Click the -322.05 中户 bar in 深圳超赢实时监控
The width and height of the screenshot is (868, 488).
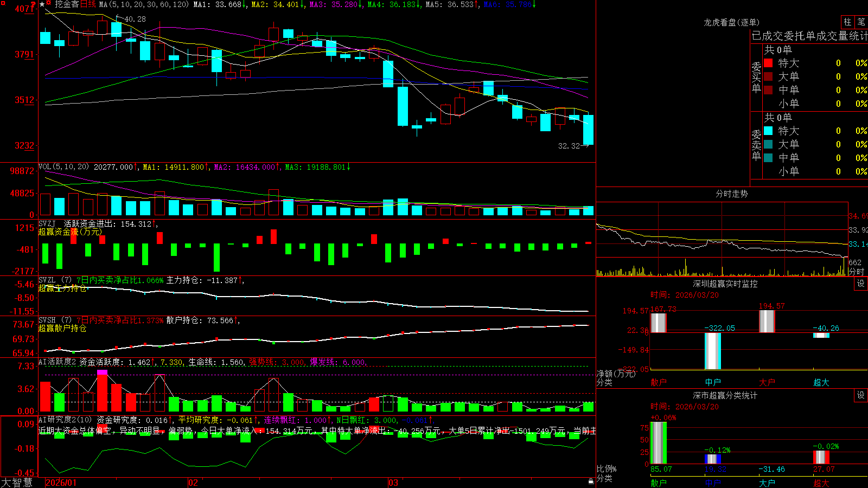[713, 351]
